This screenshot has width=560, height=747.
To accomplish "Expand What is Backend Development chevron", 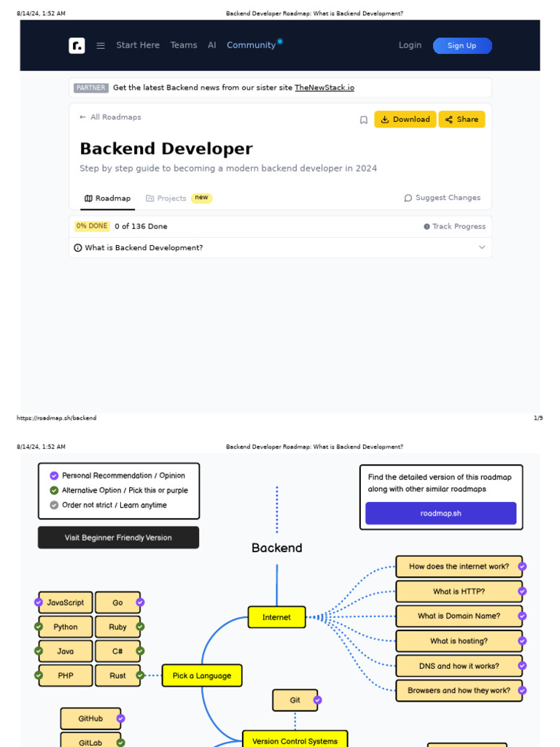I will (482, 247).
